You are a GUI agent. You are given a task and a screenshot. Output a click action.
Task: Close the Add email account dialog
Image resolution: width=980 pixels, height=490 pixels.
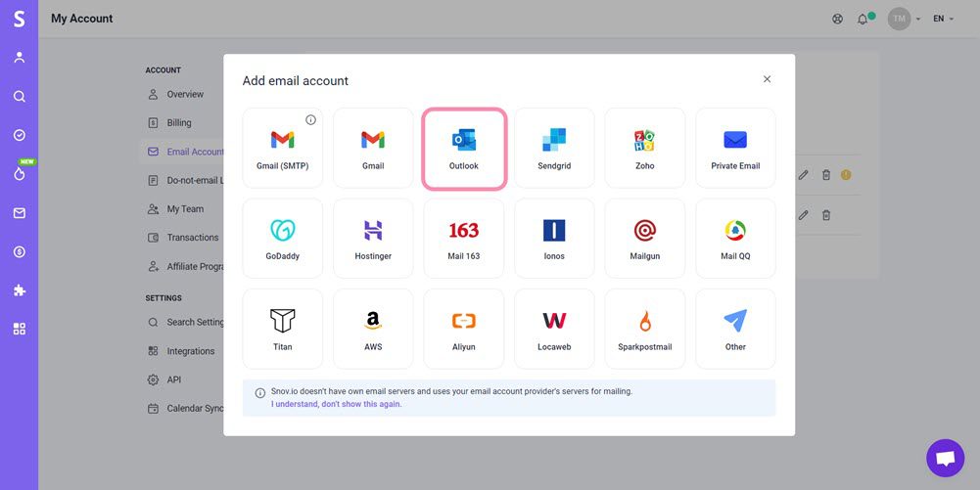(767, 79)
